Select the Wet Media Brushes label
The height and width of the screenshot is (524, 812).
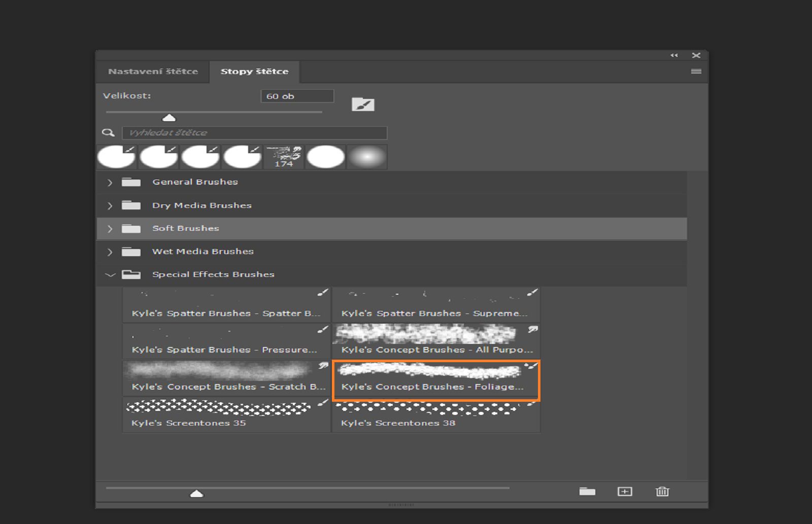203,252
